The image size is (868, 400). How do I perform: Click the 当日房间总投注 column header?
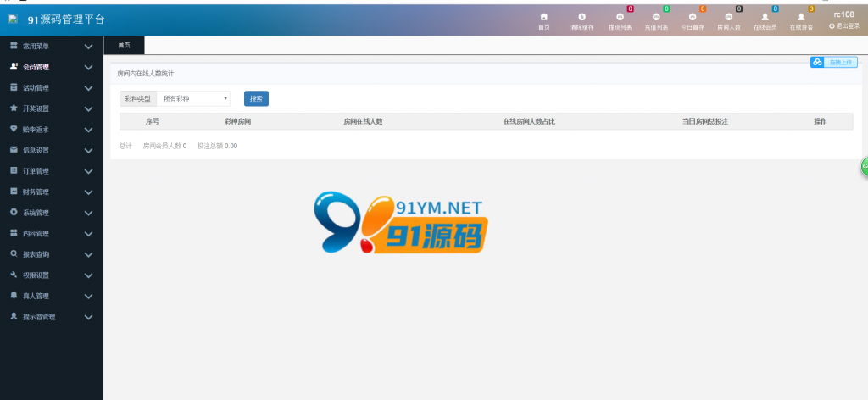(704, 122)
